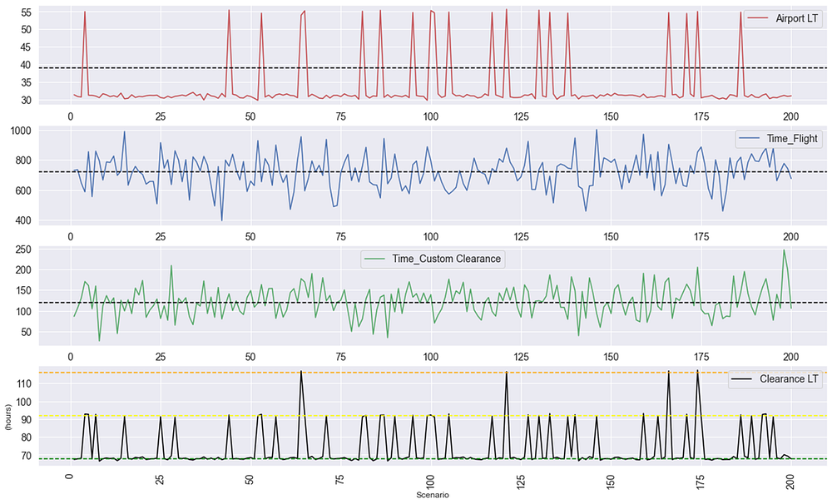
Task: Click y-axis tick 1000 on Time_Flight chart
Action: (x=20, y=131)
